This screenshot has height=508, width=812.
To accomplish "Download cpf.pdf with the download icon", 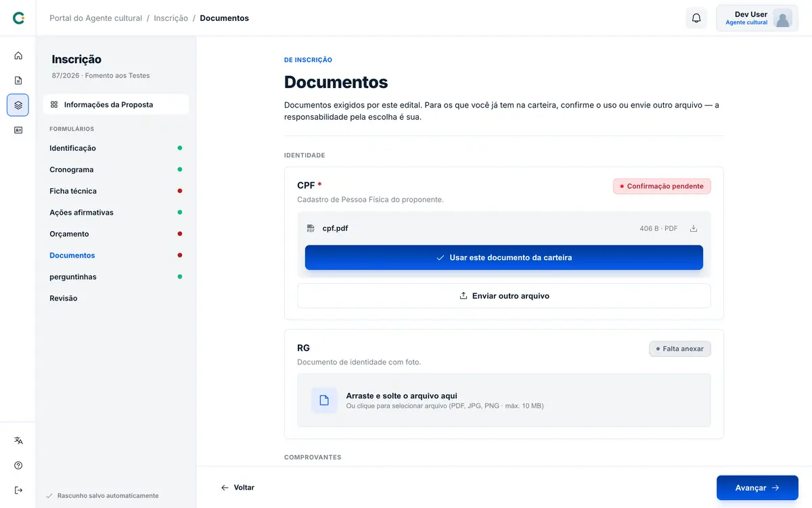I will [694, 228].
